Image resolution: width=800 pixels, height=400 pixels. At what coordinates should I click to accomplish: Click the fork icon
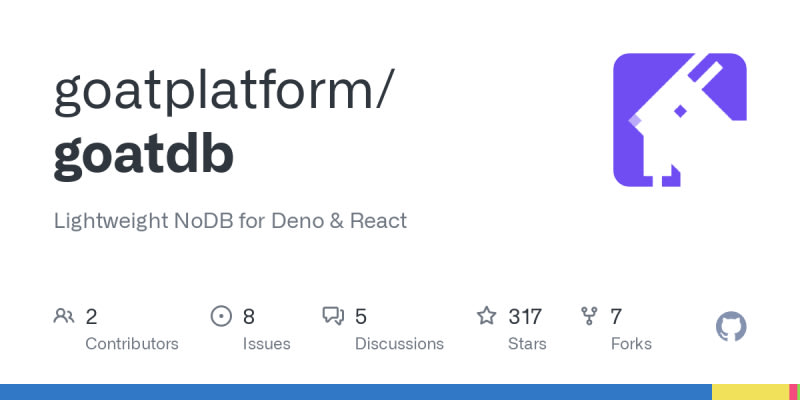tap(590, 317)
